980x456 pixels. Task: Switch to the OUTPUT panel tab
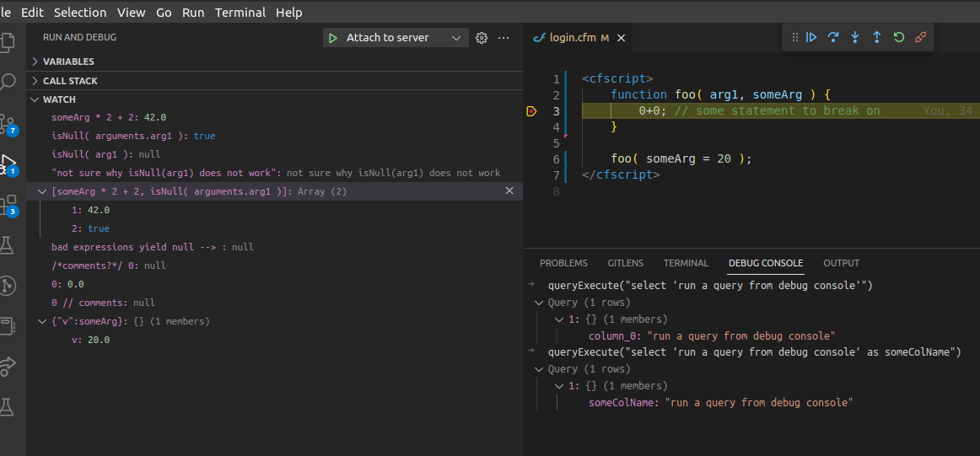click(x=841, y=263)
